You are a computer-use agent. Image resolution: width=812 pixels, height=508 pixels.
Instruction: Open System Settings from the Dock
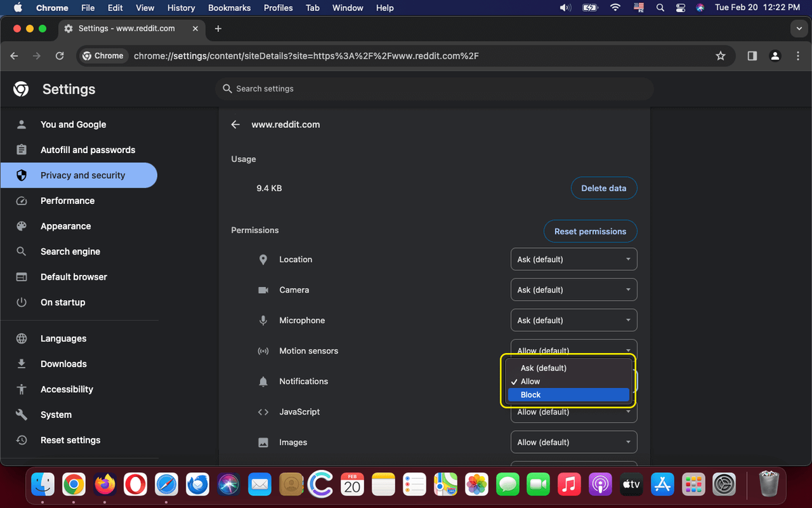724,484
